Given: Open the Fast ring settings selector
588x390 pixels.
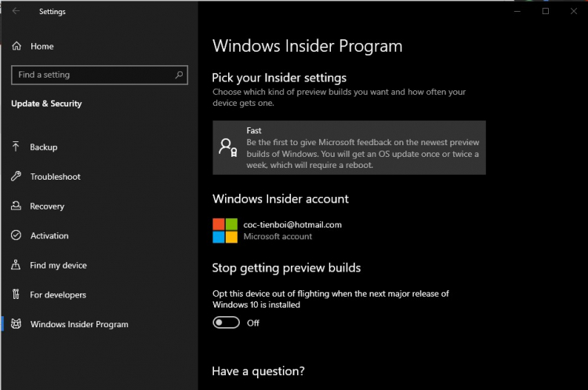Looking at the screenshot, I should 349,148.
